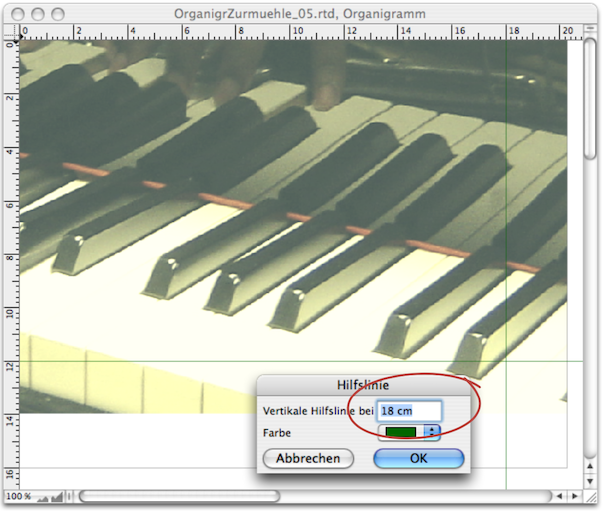Click the large mountains zoom-in icon

click(57, 496)
